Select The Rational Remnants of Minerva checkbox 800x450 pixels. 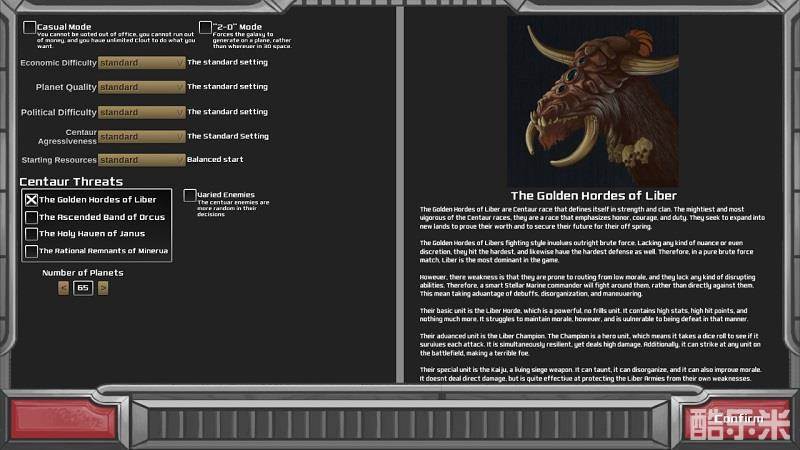[31, 251]
